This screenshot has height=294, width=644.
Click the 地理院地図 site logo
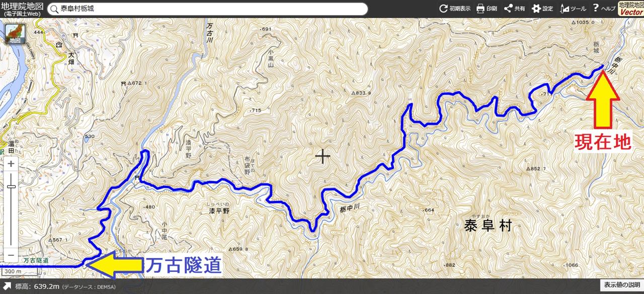point(22,9)
